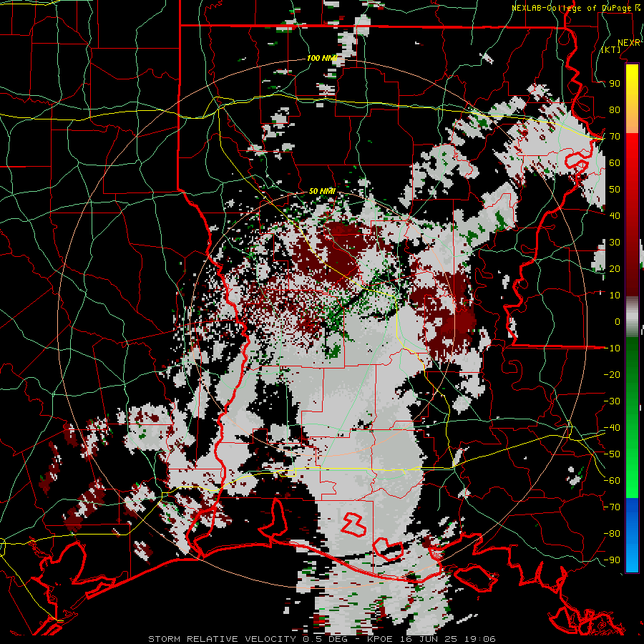This screenshot has width=644, height=644.
Task: Click the 100 NMI range ring label
Action: pos(321,58)
